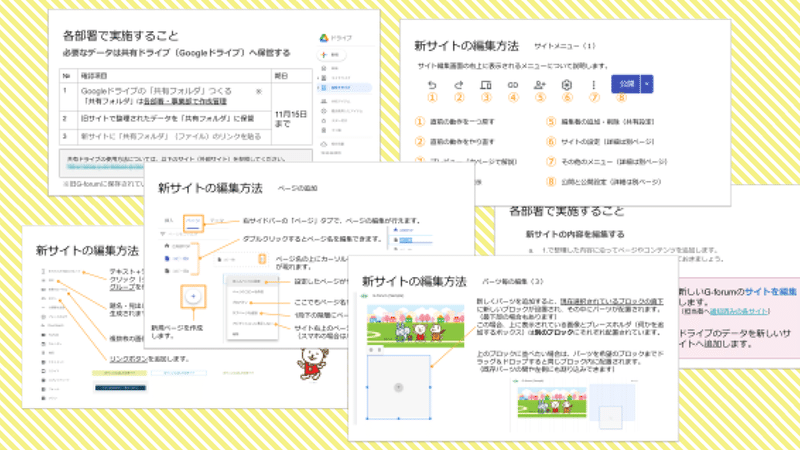800x450 pixels.
Task: Click the trash icon in Drive sidebar
Action: 323,130
